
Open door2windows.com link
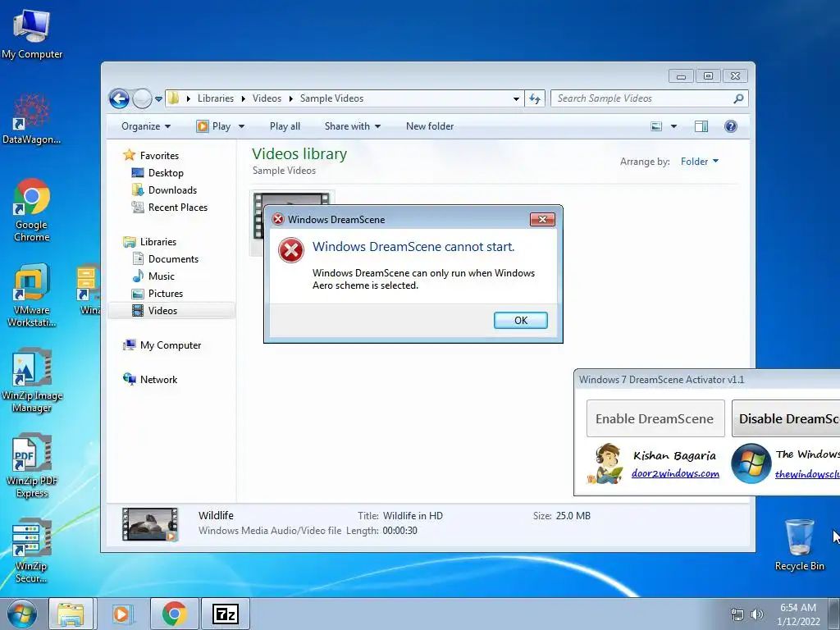pos(675,473)
